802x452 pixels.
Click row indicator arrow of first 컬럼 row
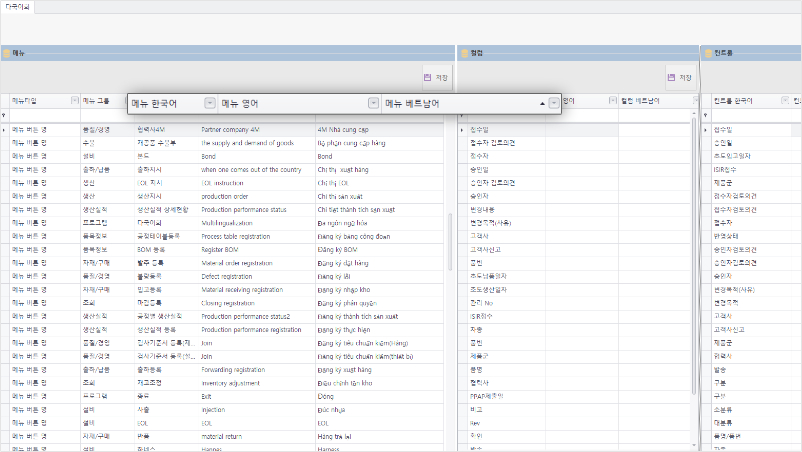pyautogui.click(x=462, y=130)
